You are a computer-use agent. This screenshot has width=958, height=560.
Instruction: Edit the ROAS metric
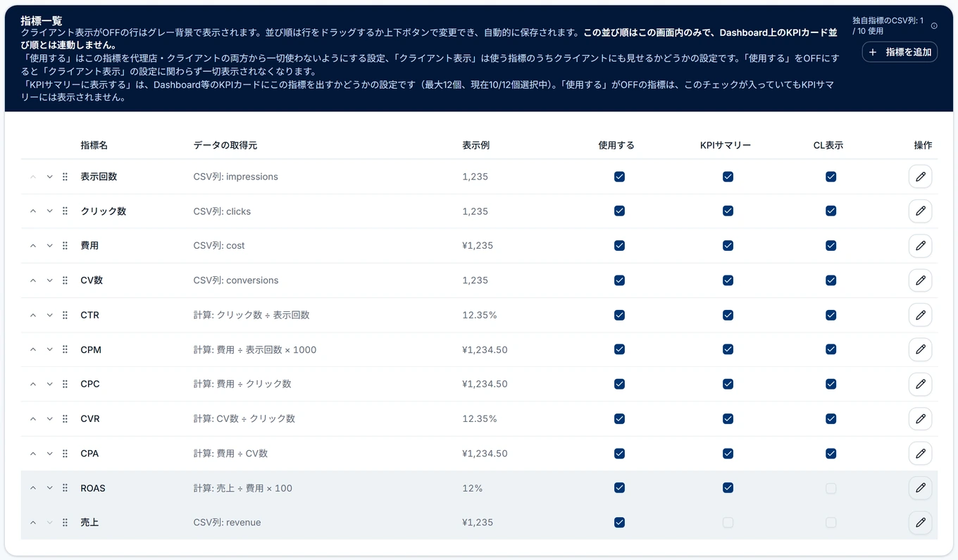[x=920, y=488]
